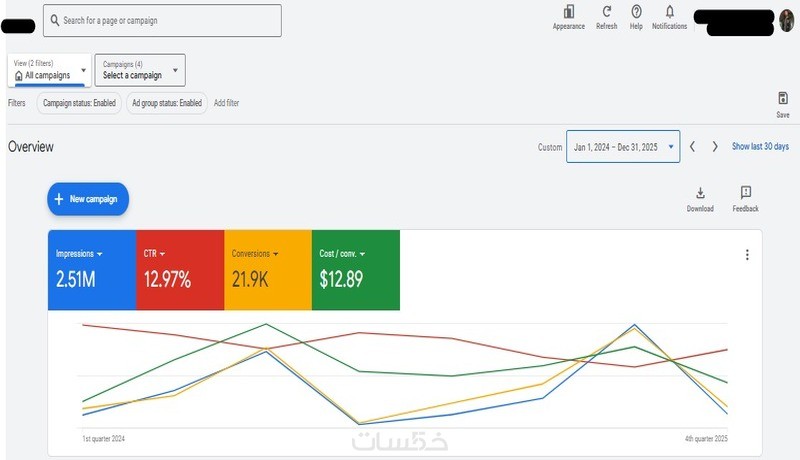This screenshot has height=460, width=800.
Task: Click the New campaign button
Action: 88,199
